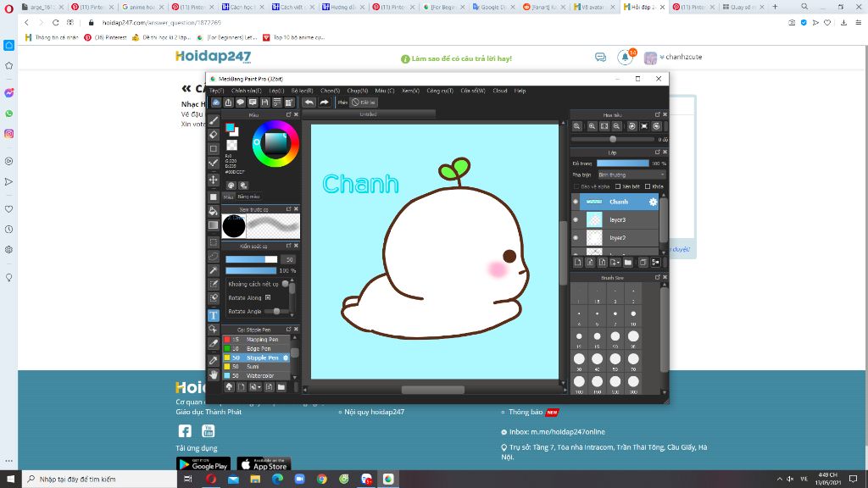Click the zoom out magnifier in navigator
This screenshot has height=488, width=868.
click(616, 126)
